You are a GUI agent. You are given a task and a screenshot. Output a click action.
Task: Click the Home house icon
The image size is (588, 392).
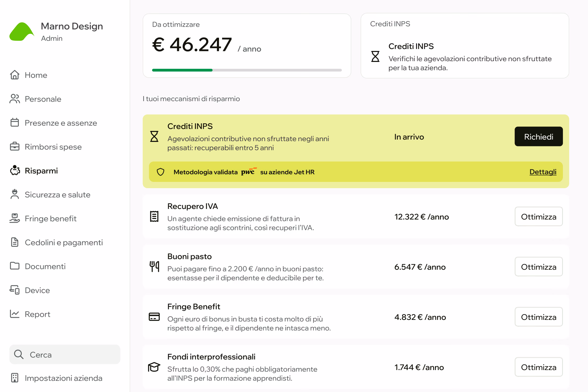tap(15, 75)
